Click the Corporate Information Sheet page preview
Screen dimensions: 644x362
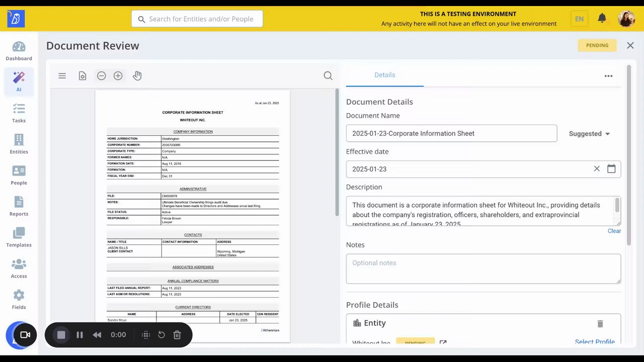(193, 216)
